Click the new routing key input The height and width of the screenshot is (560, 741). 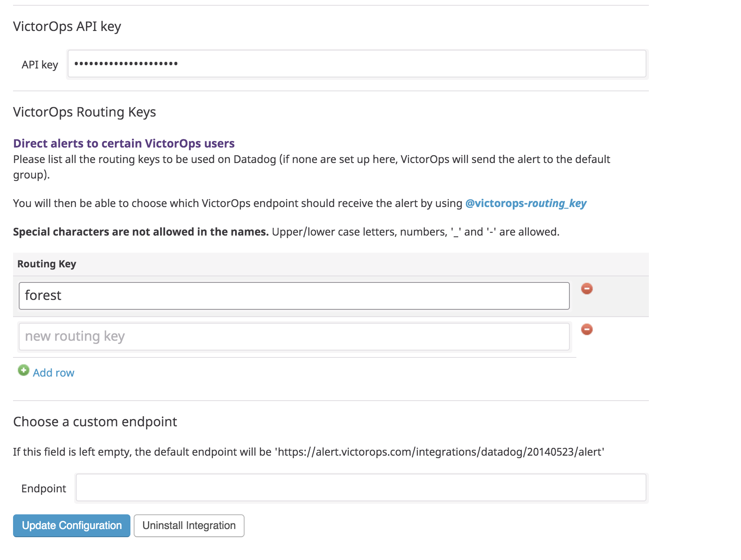(x=294, y=337)
